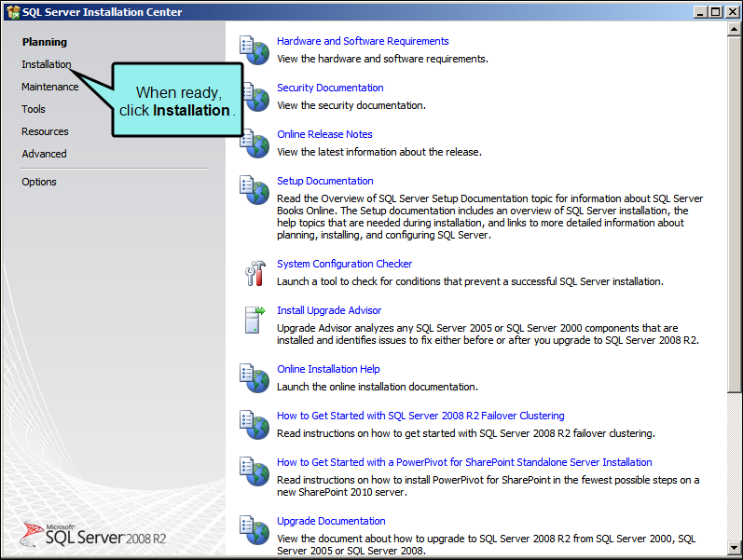Viewport: 743px width, 560px height.
Task: Click 'View the latest information about the release.'
Action: click(x=379, y=152)
